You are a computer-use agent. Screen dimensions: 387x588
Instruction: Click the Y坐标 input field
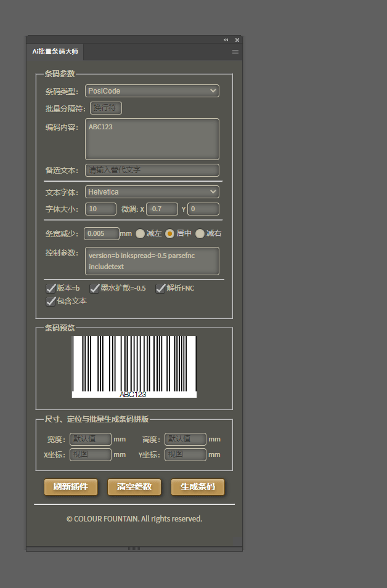click(185, 454)
